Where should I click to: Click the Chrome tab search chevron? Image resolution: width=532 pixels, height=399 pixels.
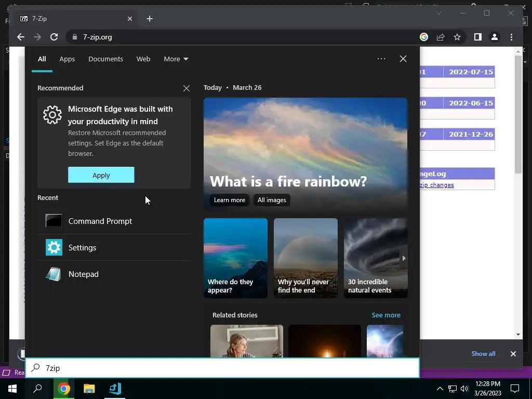coord(438,13)
